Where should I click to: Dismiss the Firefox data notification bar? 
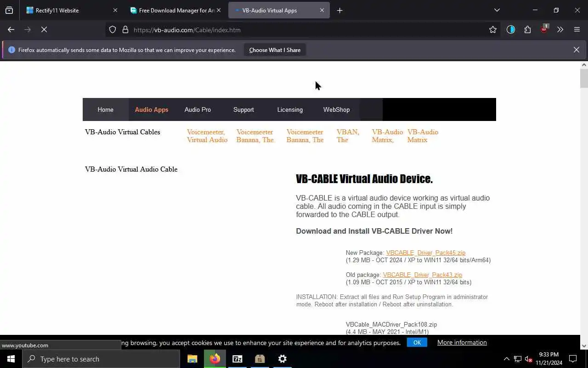tap(577, 50)
